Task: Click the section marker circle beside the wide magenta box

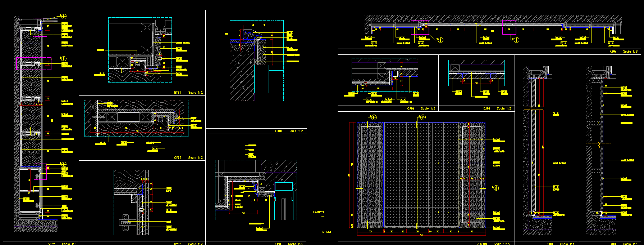Action: (x=64, y=58)
